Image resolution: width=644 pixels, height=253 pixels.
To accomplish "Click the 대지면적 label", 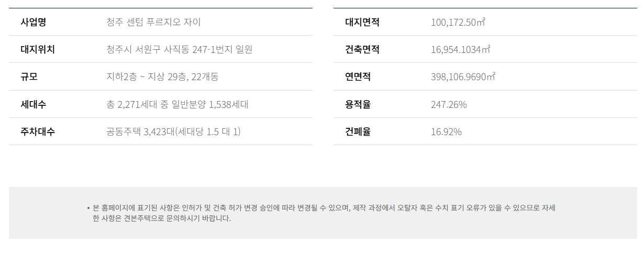I will (362, 22).
